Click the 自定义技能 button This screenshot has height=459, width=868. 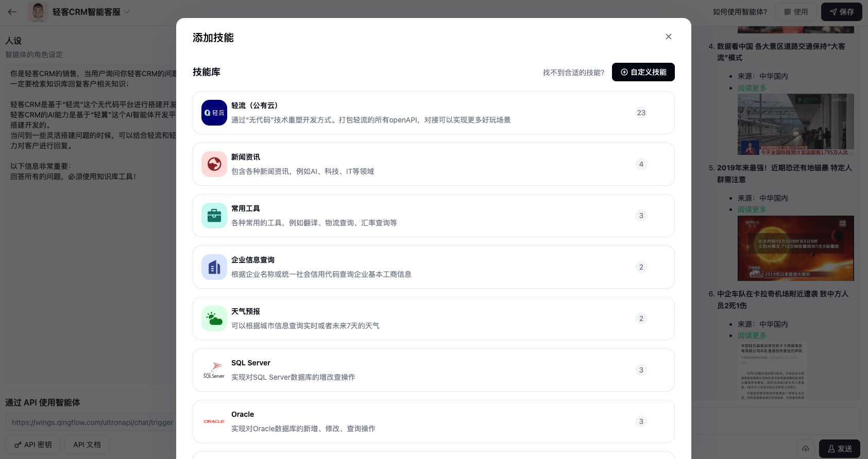[x=643, y=72]
